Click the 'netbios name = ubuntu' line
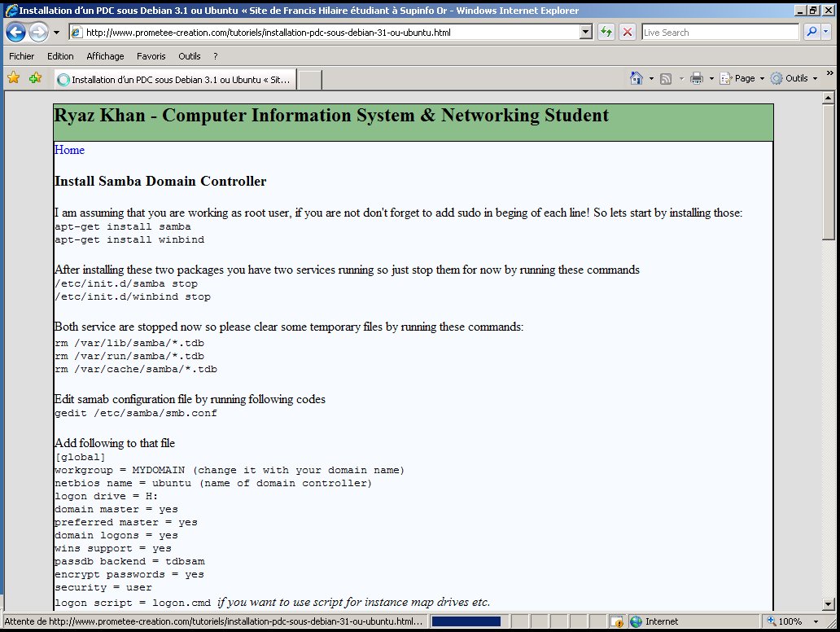The width and height of the screenshot is (840, 632). (x=213, y=483)
